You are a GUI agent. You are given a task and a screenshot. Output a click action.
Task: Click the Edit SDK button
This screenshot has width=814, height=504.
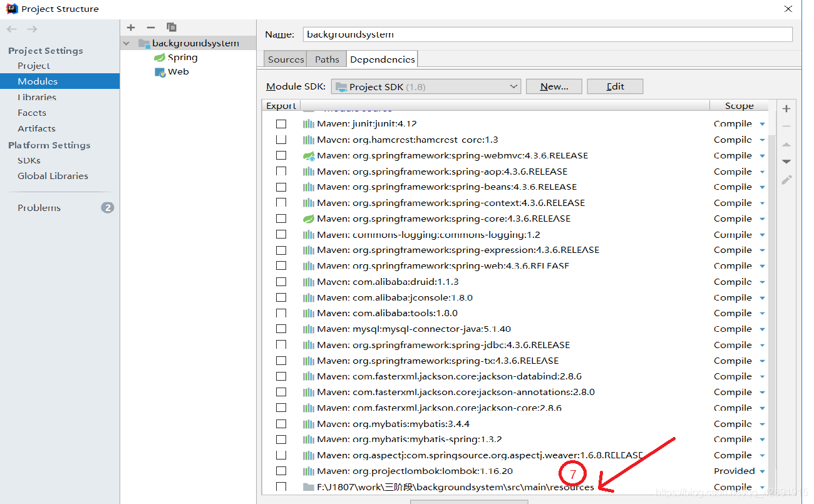tap(615, 86)
